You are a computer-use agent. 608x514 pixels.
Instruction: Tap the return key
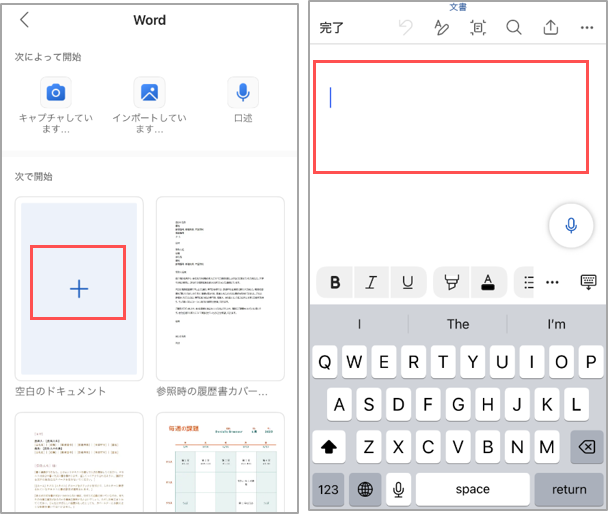pyautogui.click(x=569, y=490)
